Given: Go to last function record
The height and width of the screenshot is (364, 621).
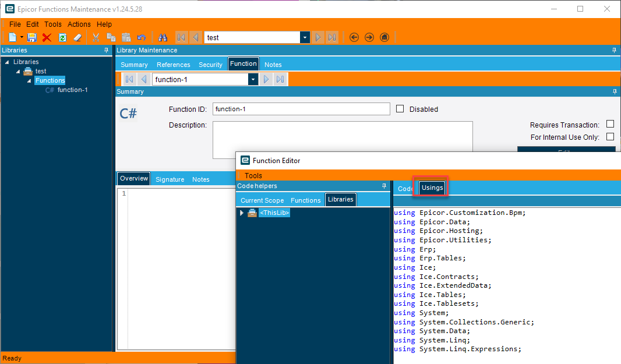Looking at the screenshot, I should click(280, 79).
